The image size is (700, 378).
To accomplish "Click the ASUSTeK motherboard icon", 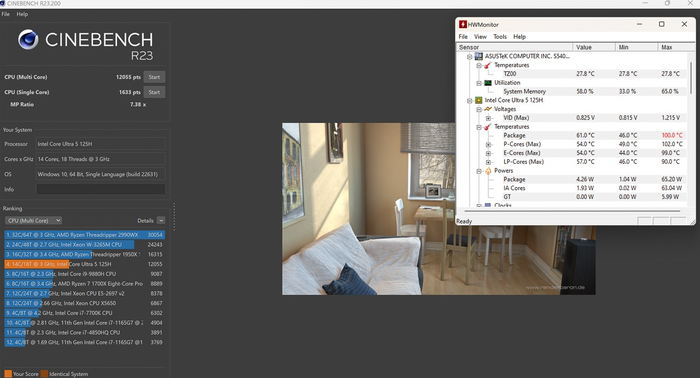I will (479, 56).
